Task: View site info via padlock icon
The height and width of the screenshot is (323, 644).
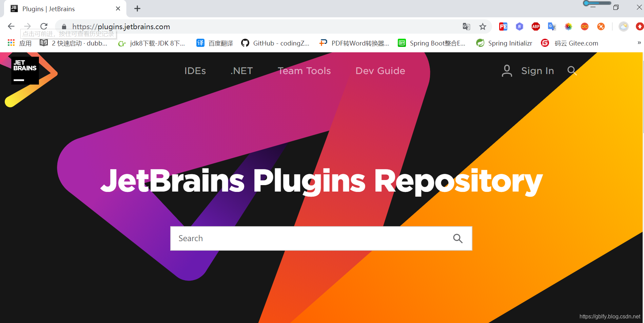Action: 64,26
